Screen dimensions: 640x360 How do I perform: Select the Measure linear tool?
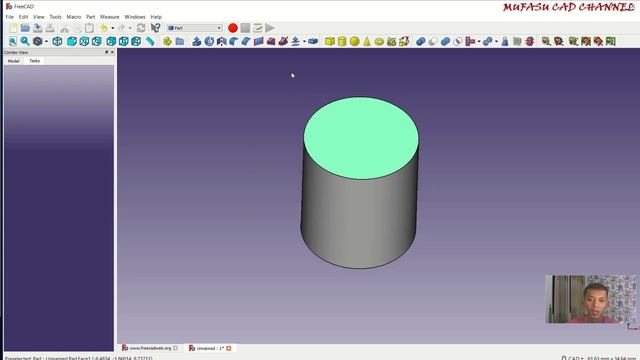tap(546, 41)
